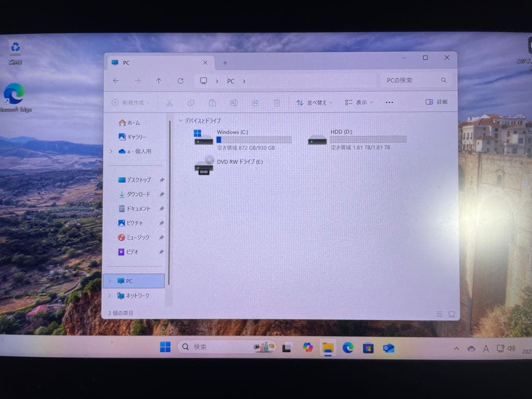532x399 pixels.
Task: Open the 表示 (View) dropdown
Action: [x=359, y=102]
